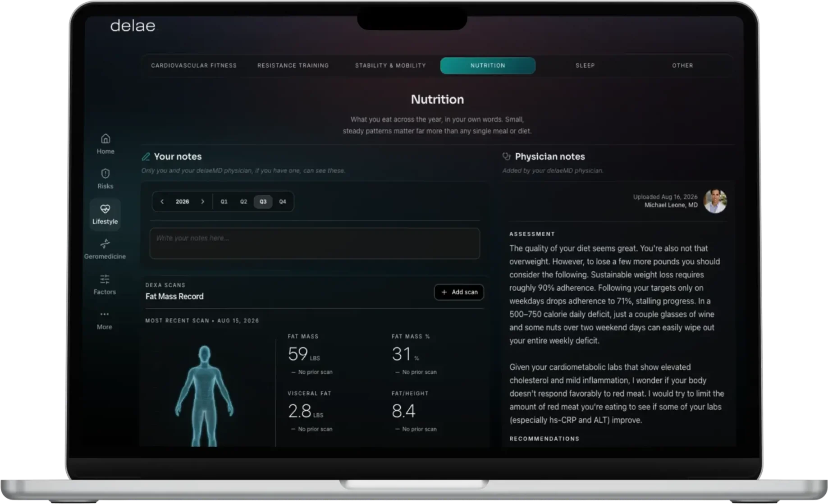This screenshot has height=504, width=828.
Task: Switch to Cardiovascular Fitness tab
Action: tap(194, 65)
